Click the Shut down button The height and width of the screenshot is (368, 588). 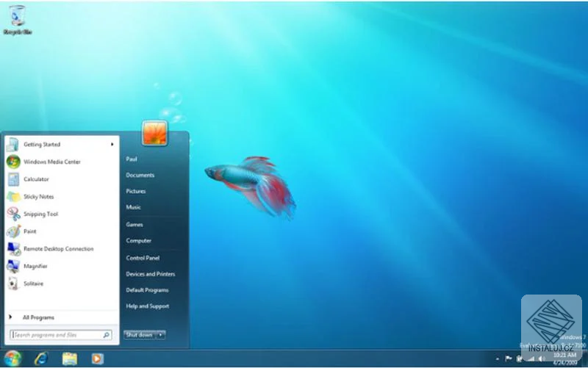tap(140, 335)
